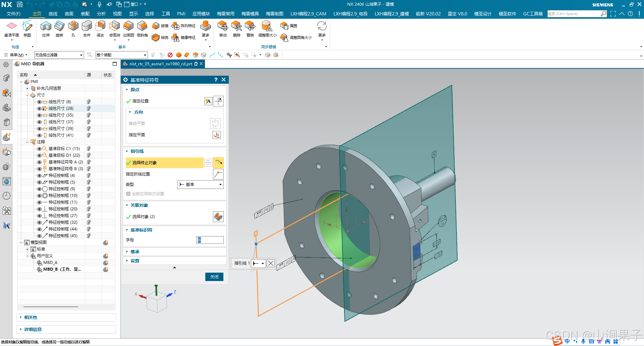The width and height of the screenshot is (644, 346).
Task: Toggle visibility of 基准特征符号 A (2)
Action: (39, 162)
